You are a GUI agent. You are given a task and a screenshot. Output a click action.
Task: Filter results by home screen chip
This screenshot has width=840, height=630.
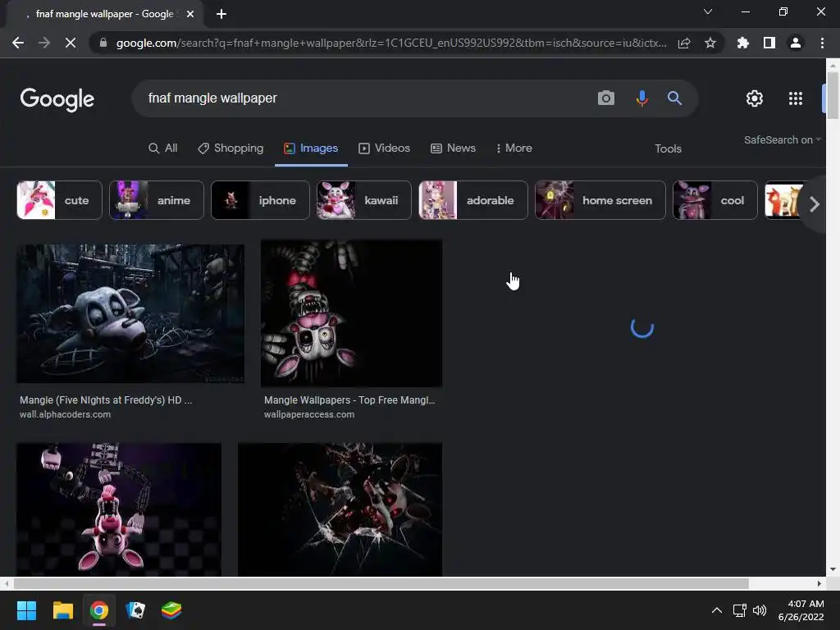tap(600, 200)
